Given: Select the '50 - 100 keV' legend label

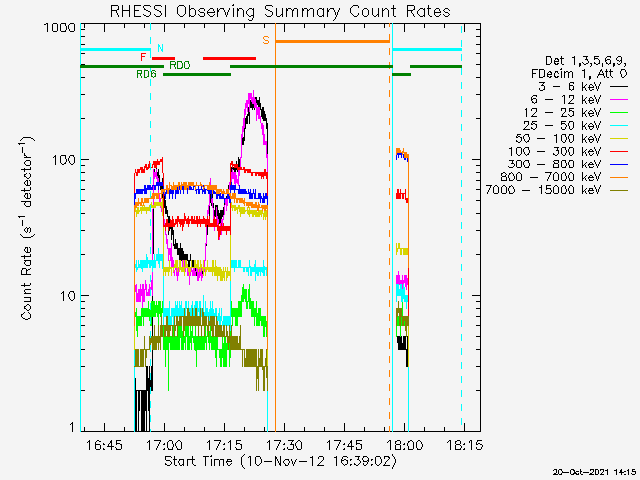Looking at the screenshot, I should [559, 138].
